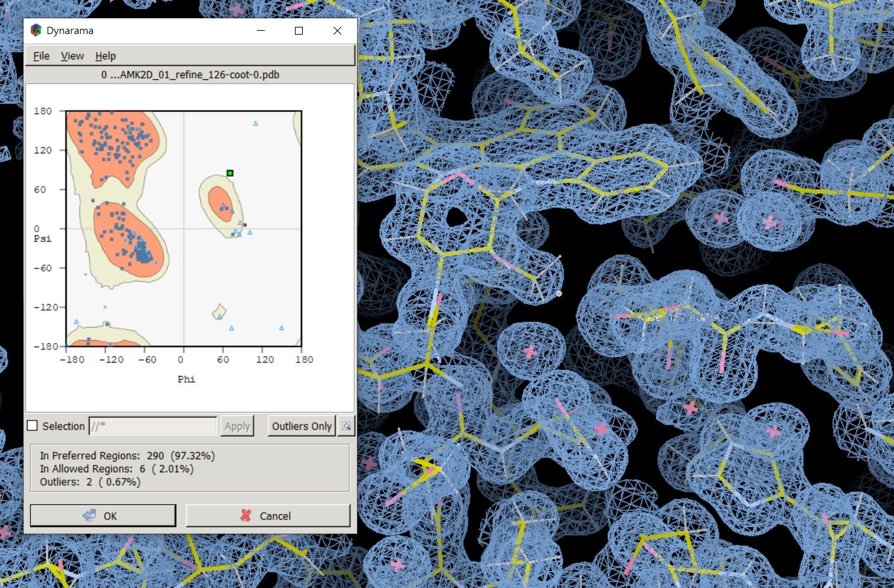
Task: Click the triangle marker in the bottom-left plot area
Action: (77, 322)
